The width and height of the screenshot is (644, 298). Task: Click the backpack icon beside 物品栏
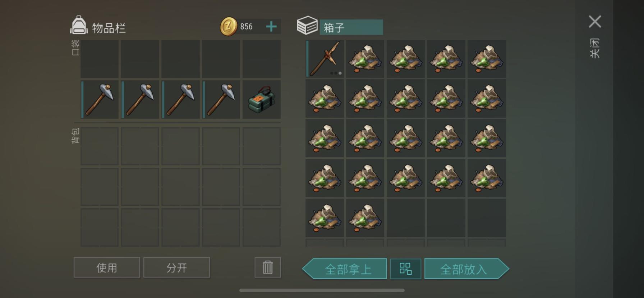point(79,25)
